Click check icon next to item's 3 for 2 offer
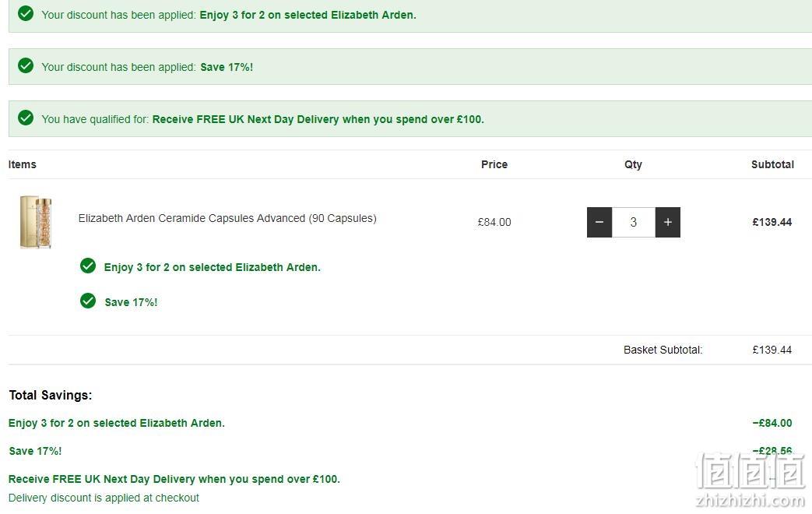This screenshot has height=514, width=812. (88, 266)
